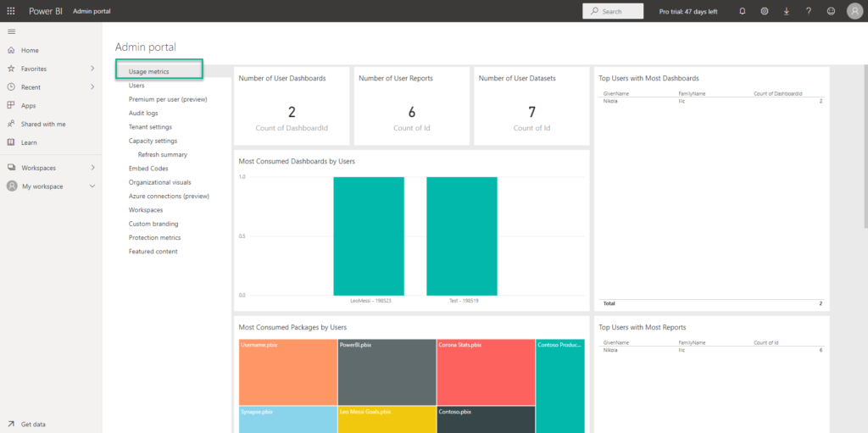Open the notifications bell icon

pos(743,11)
